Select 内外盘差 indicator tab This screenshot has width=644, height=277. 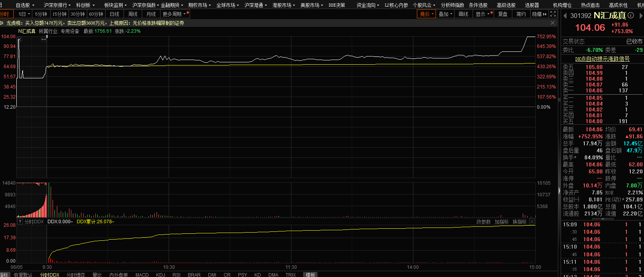point(118,275)
